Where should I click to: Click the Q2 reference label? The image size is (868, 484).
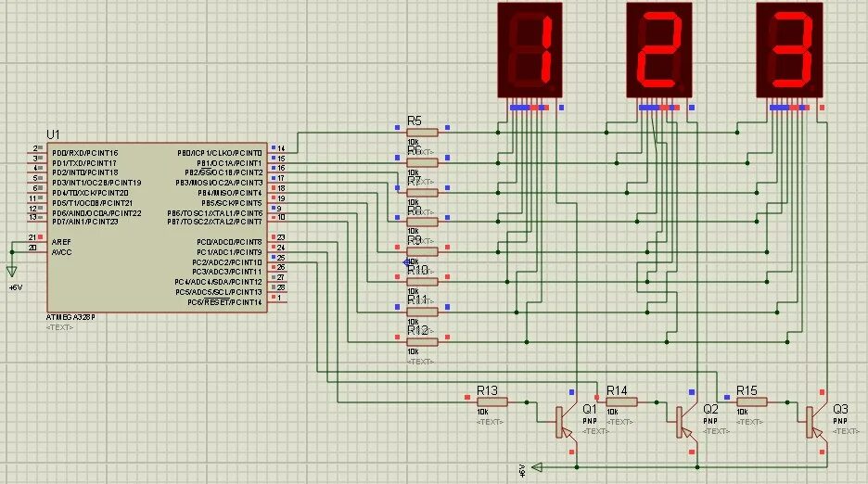710,409
